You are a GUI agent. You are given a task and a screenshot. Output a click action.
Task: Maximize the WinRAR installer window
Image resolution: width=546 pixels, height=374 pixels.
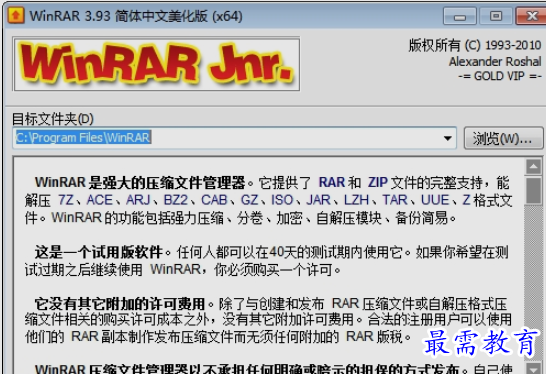pyautogui.click(x=496, y=16)
